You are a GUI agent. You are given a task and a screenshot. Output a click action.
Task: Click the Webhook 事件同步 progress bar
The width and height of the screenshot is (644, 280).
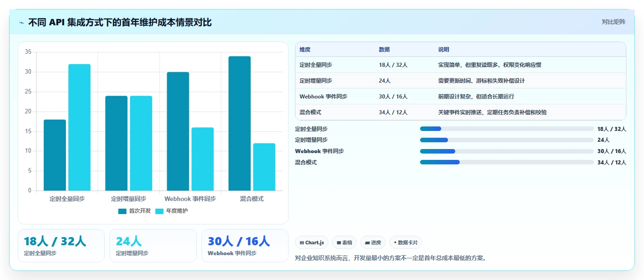click(x=507, y=151)
